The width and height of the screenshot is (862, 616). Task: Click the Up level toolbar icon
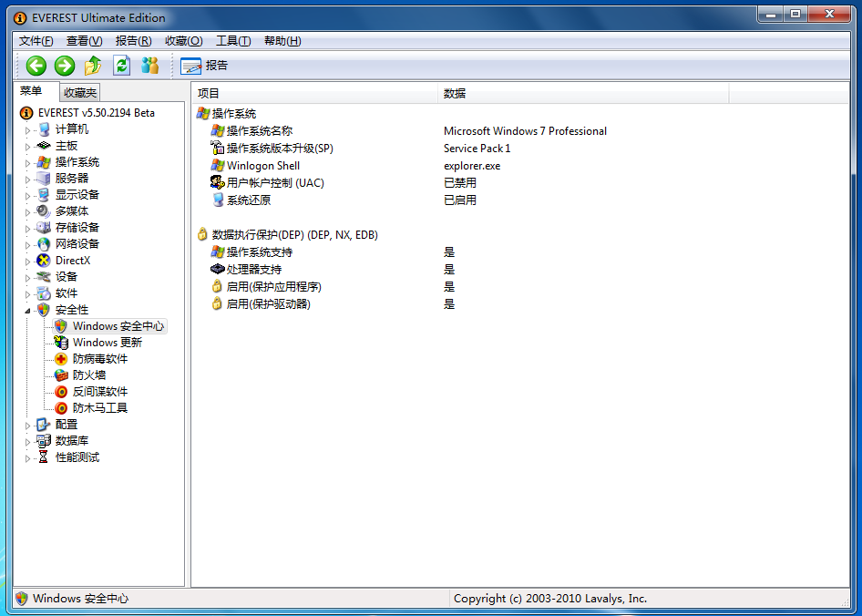click(x=93, y=66)
